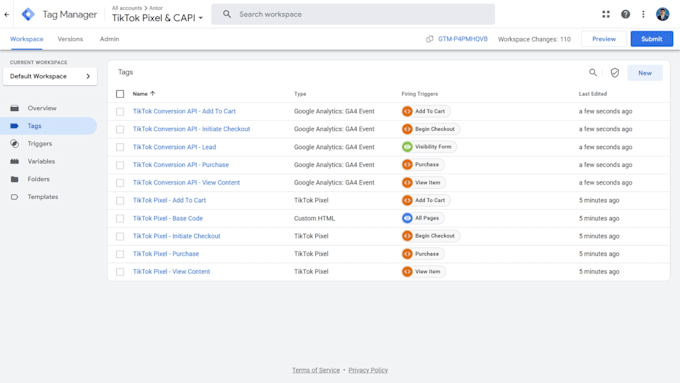Click the Templates sidebar icon
The image size is (680, 383).
point(14,197)
